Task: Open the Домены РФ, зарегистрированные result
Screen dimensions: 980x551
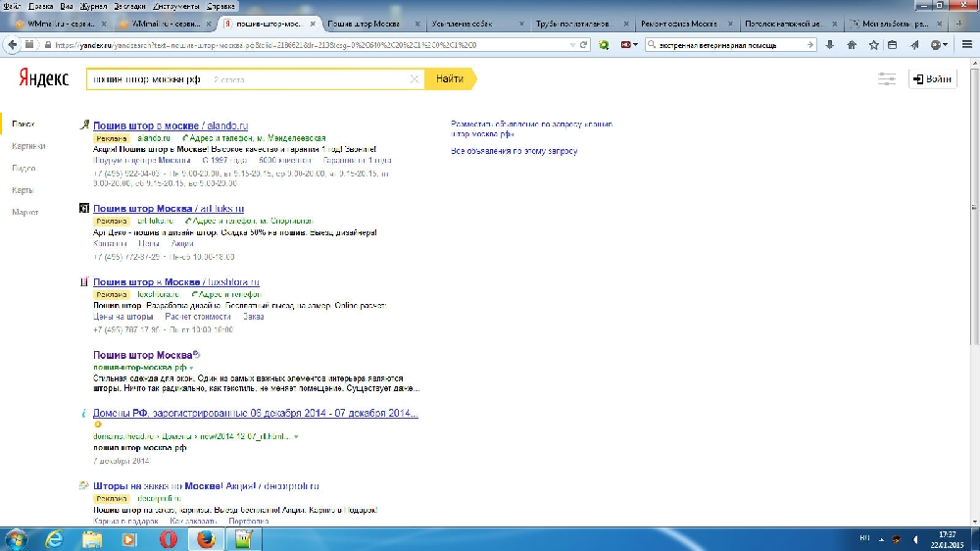Action: coord(256,414)
